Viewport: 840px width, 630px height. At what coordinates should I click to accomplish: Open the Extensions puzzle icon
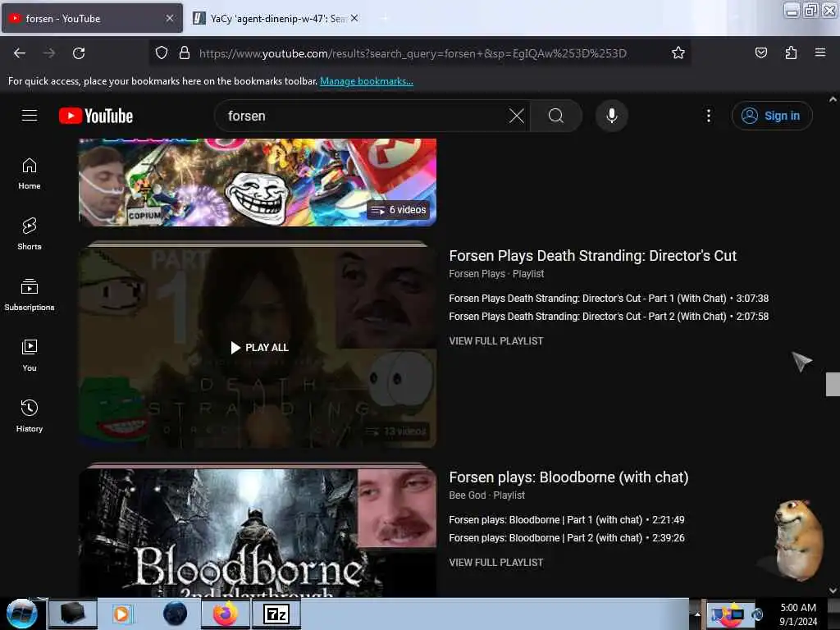pyautogui.click(x=791, y=53)
